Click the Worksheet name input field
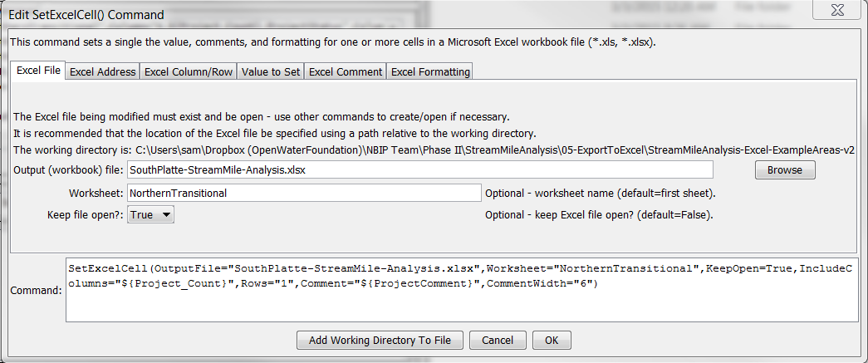868x363 pixels. [303, 193]
